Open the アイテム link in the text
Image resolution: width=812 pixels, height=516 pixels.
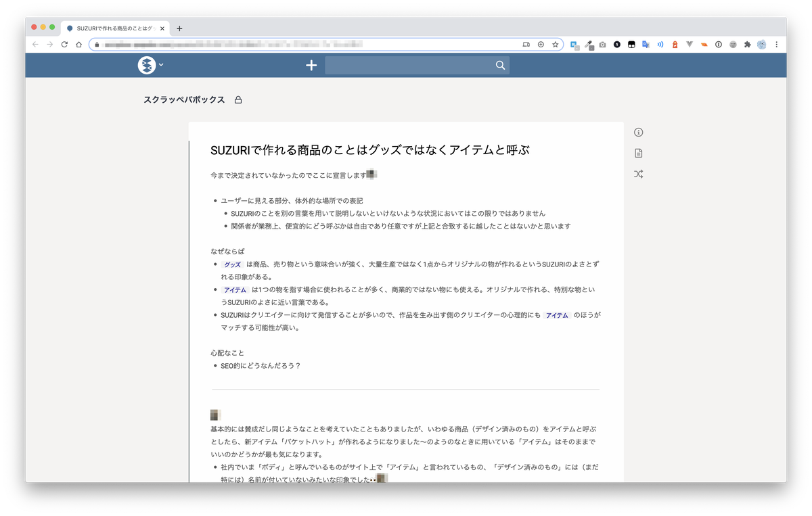point(235,289)
